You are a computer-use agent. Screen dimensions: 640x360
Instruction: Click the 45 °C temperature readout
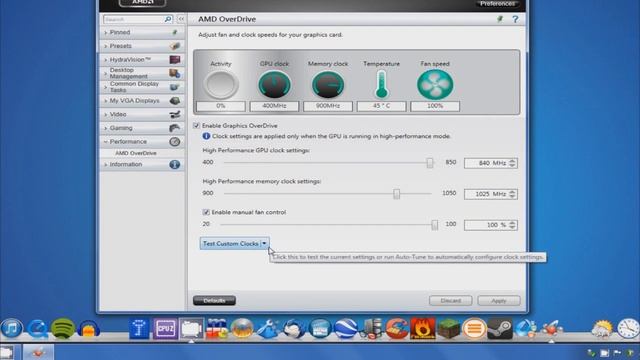[381, 106]
